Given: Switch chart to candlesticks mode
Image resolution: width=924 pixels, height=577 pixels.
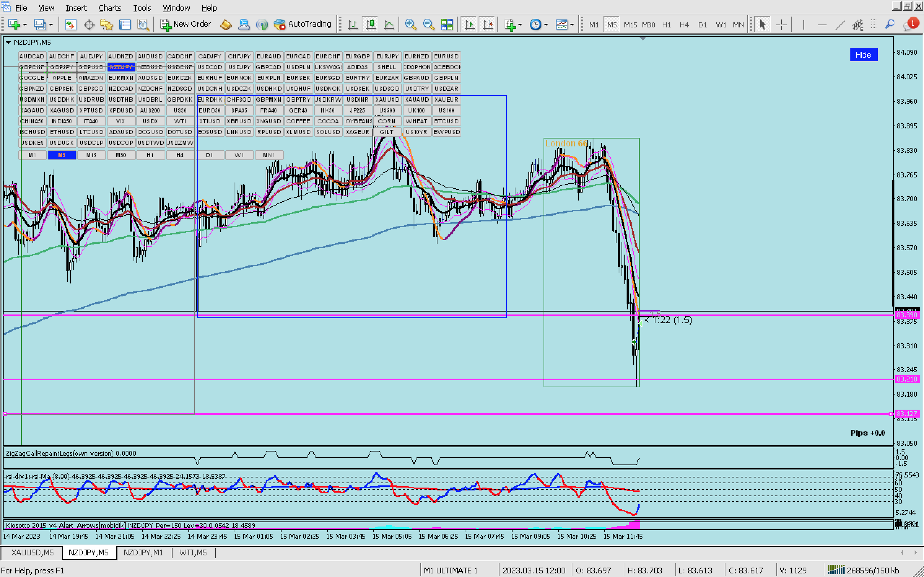Looking at the screenshot, I should [x=371, y=25].
